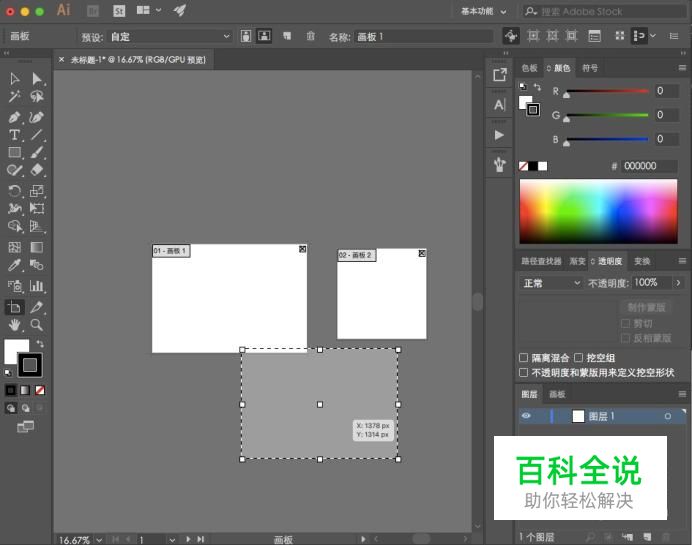Viewport: 692px width, 545px height.
Task: Select the Mesh tool
Action: tap(14, 247)
